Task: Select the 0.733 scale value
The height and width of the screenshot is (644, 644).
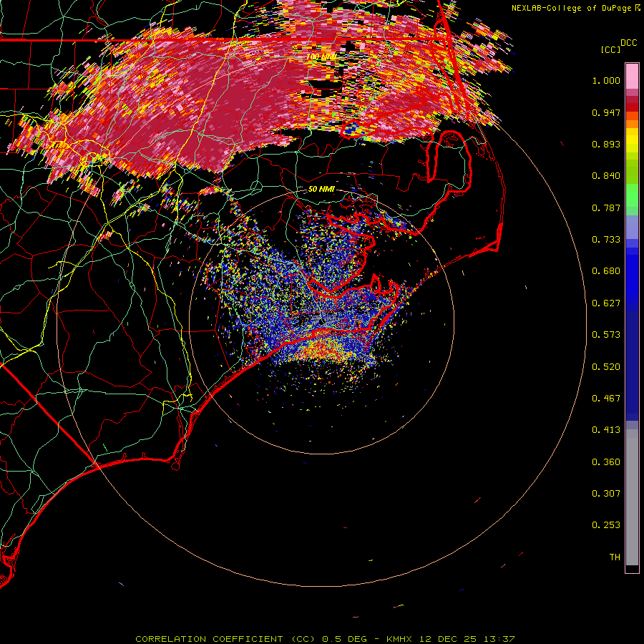Action: click(x=606, y=240)
